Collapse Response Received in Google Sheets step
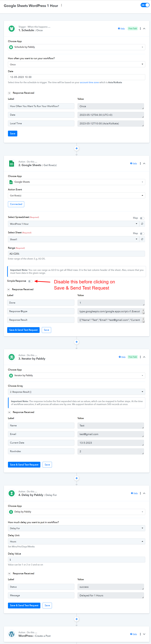This screenshot has width=151, height=644. pos(8,290)
